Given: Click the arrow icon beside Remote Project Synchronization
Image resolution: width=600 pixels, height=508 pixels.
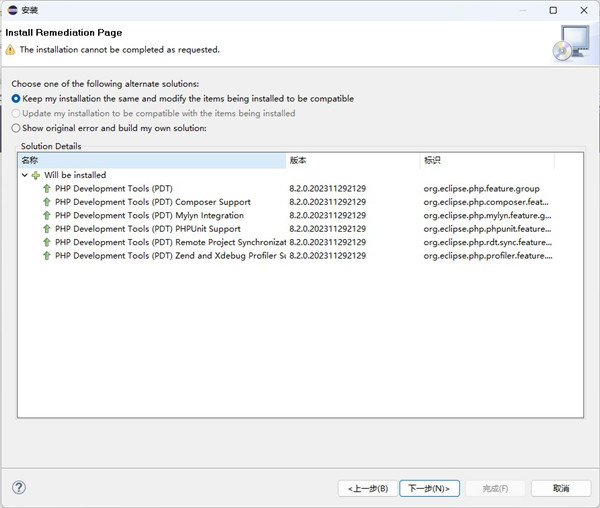Looking at the screenshot, I should point(46,243).
